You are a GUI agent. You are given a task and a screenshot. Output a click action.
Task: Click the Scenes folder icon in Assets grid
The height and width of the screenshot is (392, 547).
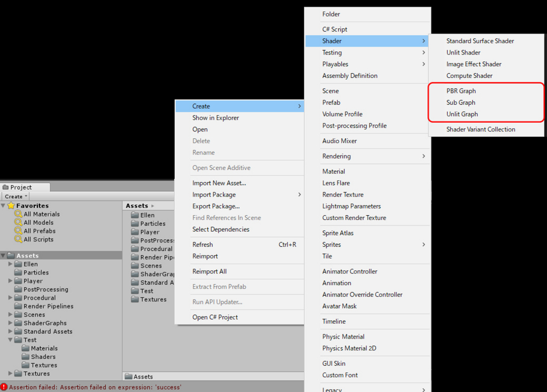click(x=135, y=265)
